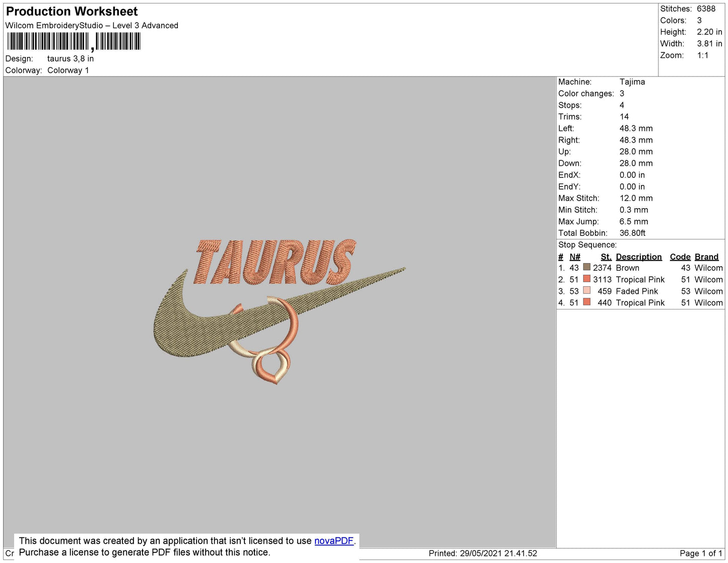
Task: Click the 'St.' column header
Action: click(606, 257)
